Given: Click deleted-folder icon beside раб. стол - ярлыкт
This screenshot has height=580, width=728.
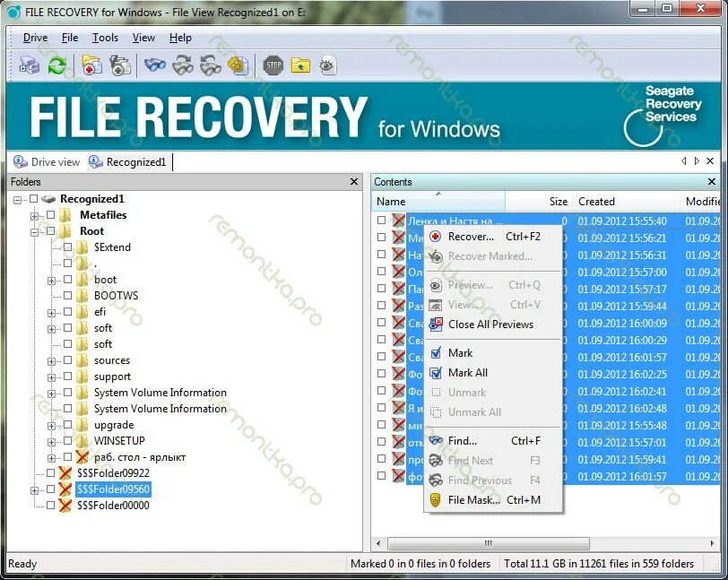Looking at the screenshot, I should click(x=82, y=457).
